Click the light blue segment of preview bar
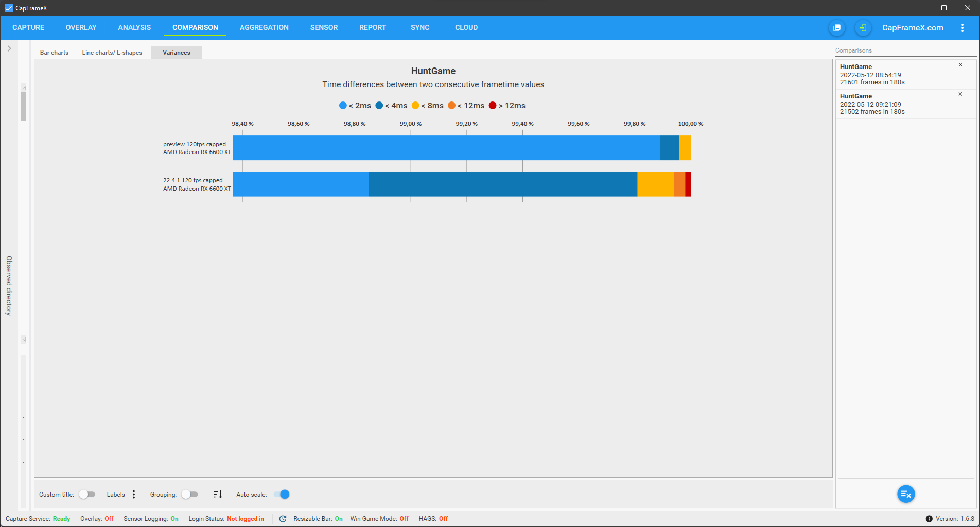 pos(447,148)
